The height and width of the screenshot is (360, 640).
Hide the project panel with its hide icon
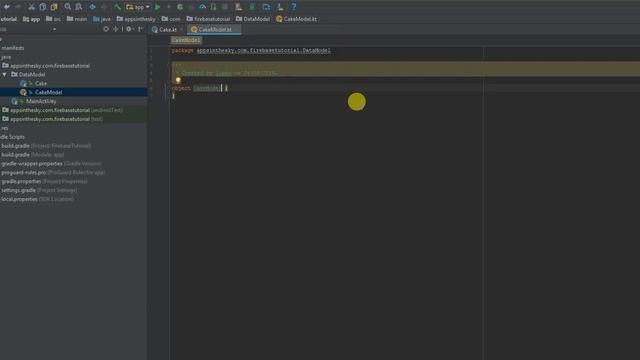(140, 29)
